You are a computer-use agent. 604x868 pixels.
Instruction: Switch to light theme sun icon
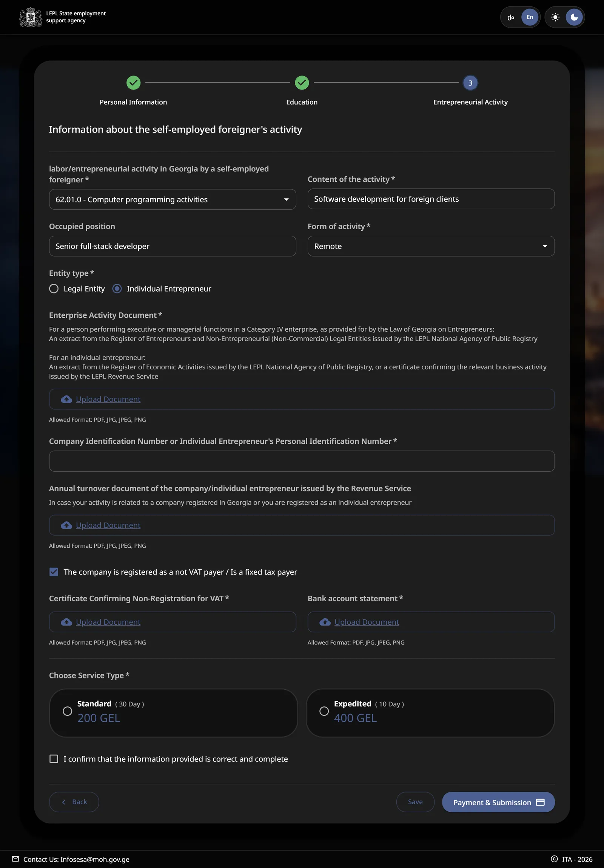[x=555, y=17]
